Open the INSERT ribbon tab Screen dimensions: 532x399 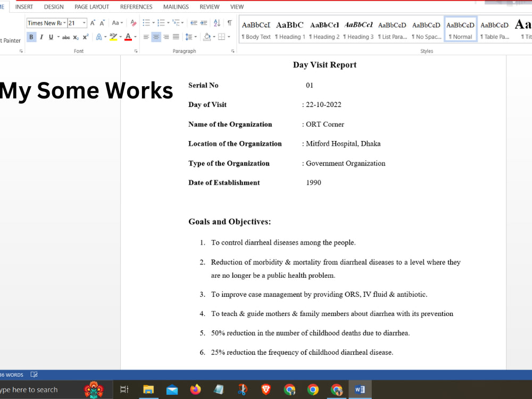(x=24, y=7)
